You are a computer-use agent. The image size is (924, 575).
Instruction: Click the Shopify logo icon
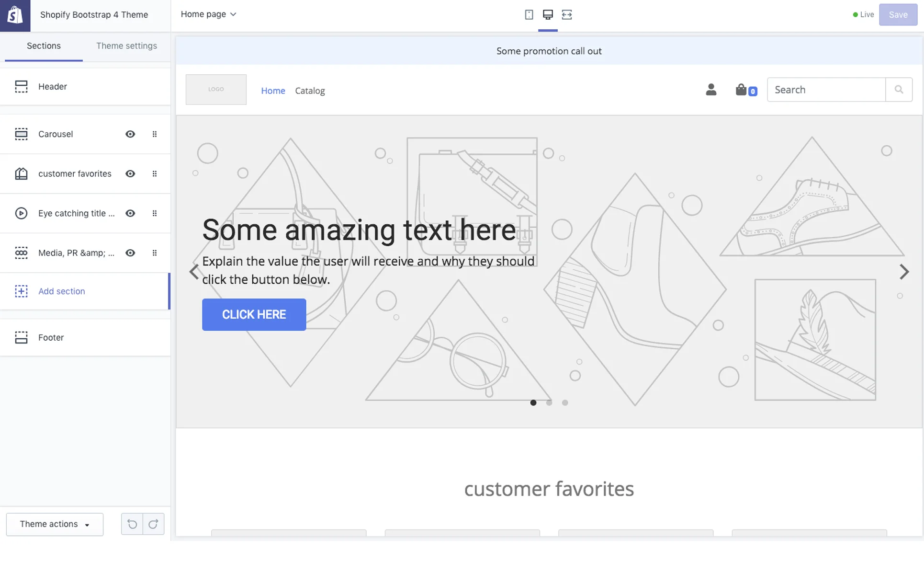15,15
